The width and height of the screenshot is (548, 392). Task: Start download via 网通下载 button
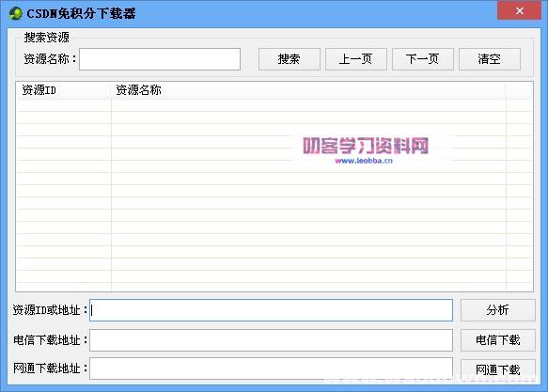(x=497, y=369)
